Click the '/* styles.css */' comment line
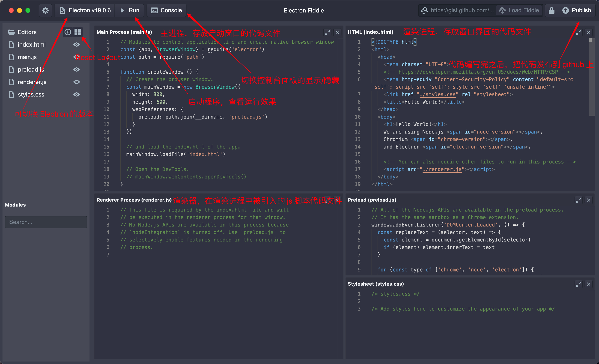Screen dimensions: 599x364 pos(395,294)
